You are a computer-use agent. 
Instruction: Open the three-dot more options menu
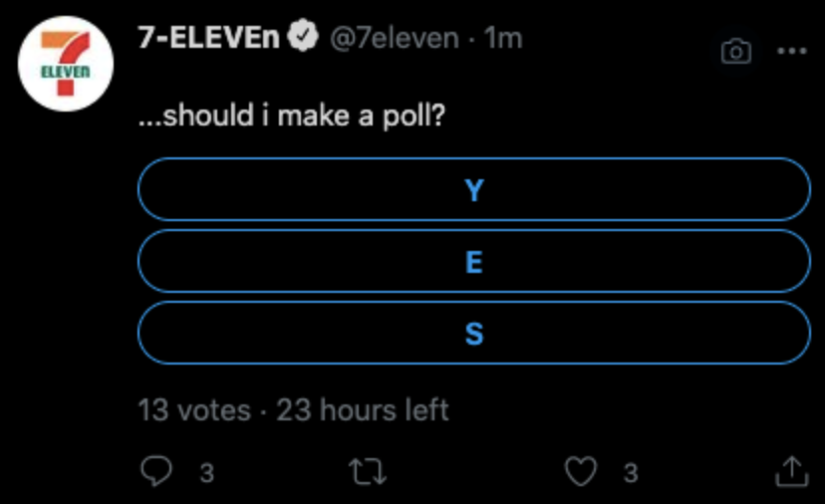click(x=791, y=52)
